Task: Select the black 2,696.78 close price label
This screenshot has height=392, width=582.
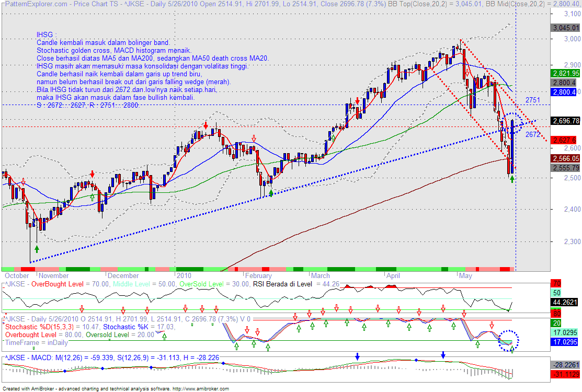Action: pyautogui.click(x=566, y=121)
